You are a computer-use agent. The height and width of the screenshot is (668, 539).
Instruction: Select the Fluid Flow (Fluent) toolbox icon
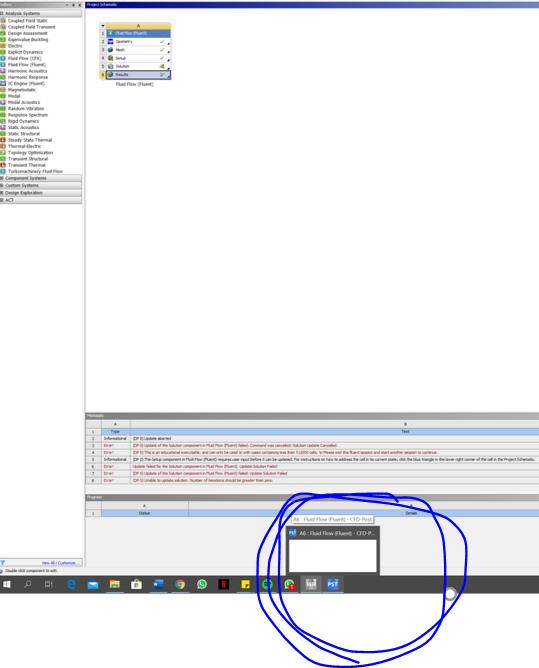click(3, 65)
